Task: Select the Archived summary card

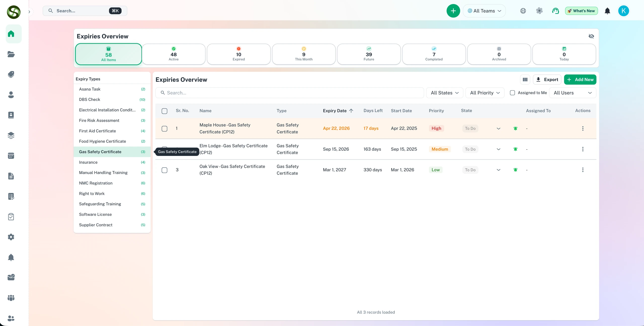Action: (x=499, y=54)
